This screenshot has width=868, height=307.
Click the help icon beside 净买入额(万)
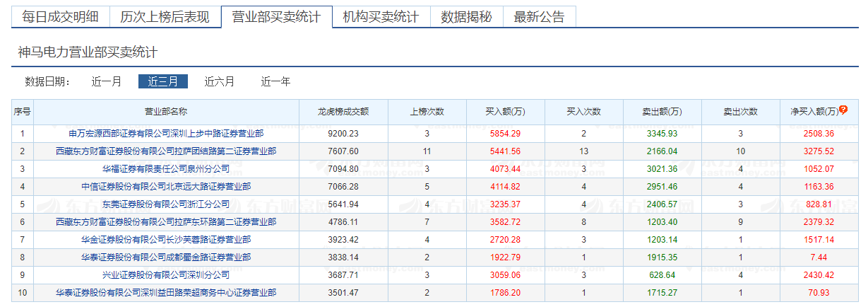(x=843, y=110)
